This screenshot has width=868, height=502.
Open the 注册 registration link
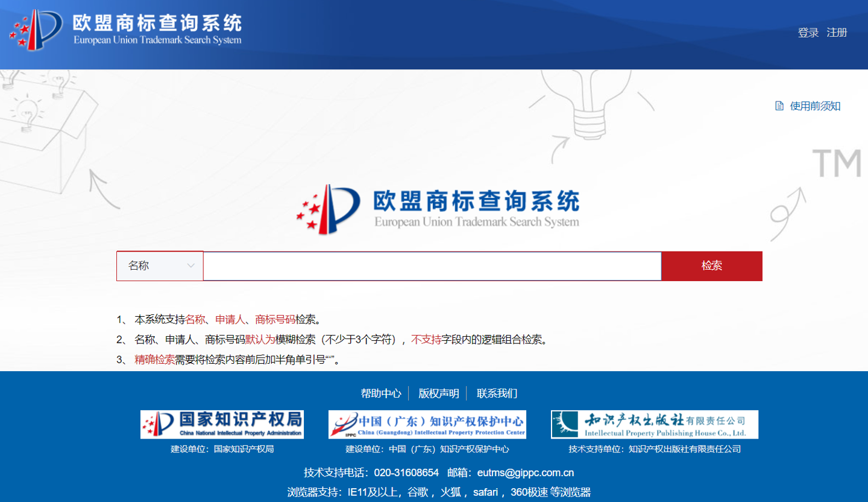click(837, 33)
